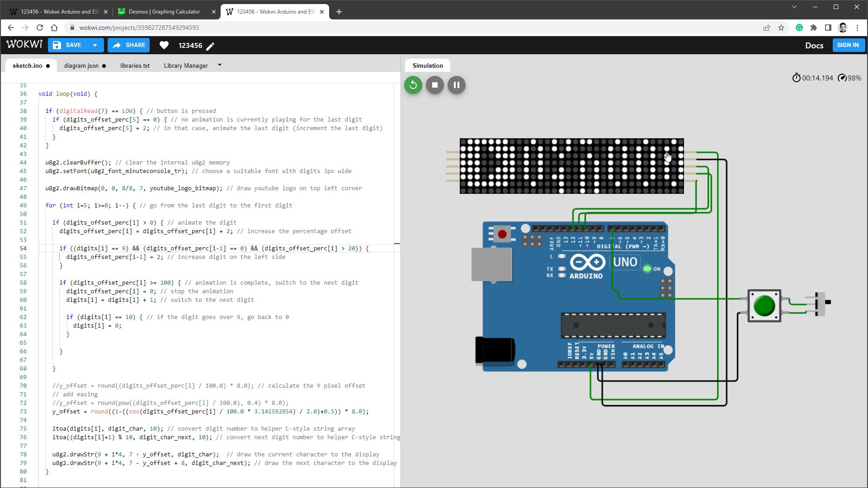Restart the Wokwi simulation

click(412, 84)
